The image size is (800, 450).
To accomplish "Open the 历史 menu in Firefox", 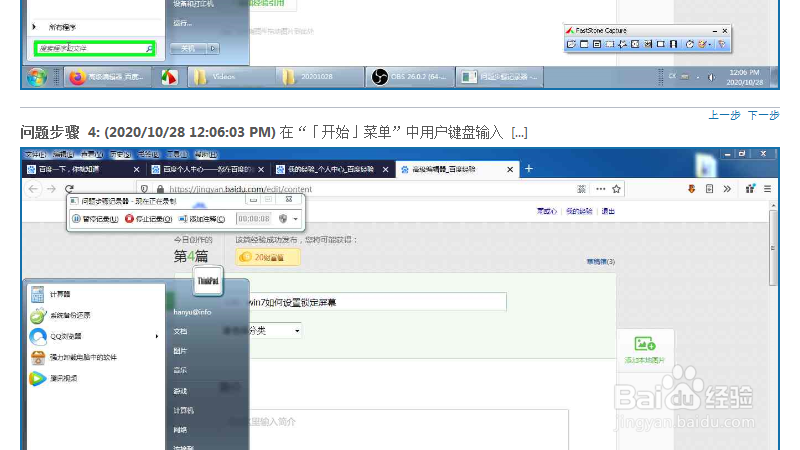I will pos(120,154).
